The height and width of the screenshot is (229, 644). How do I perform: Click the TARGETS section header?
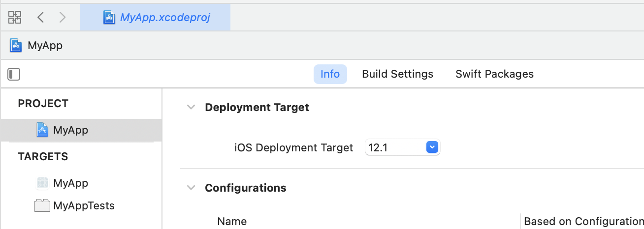pyautogui.click(x=43, y=156)
